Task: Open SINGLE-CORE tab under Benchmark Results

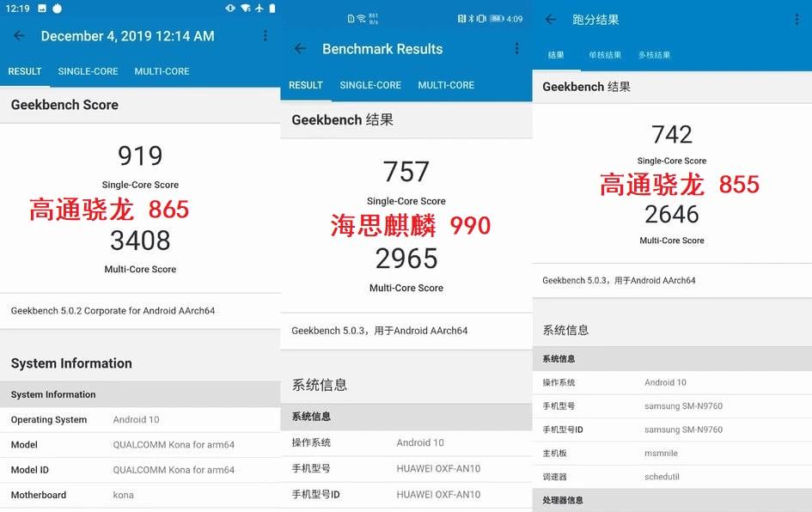Action: click(370, 85)
